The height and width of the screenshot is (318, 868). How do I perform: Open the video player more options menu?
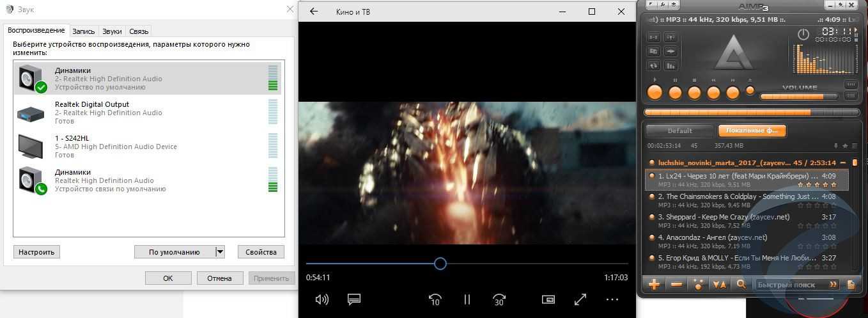612,299
